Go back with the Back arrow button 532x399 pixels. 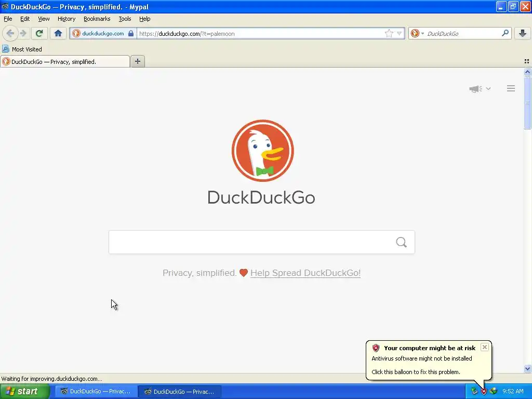10,33
